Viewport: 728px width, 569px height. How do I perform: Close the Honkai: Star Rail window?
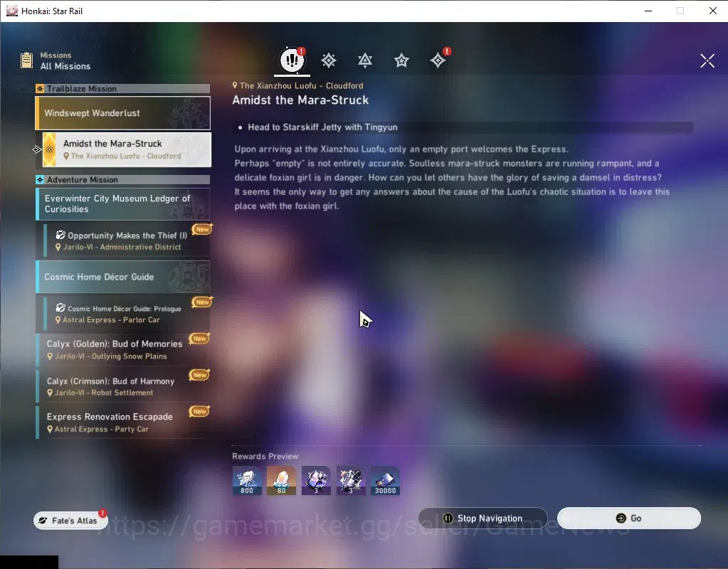point(713,11)
